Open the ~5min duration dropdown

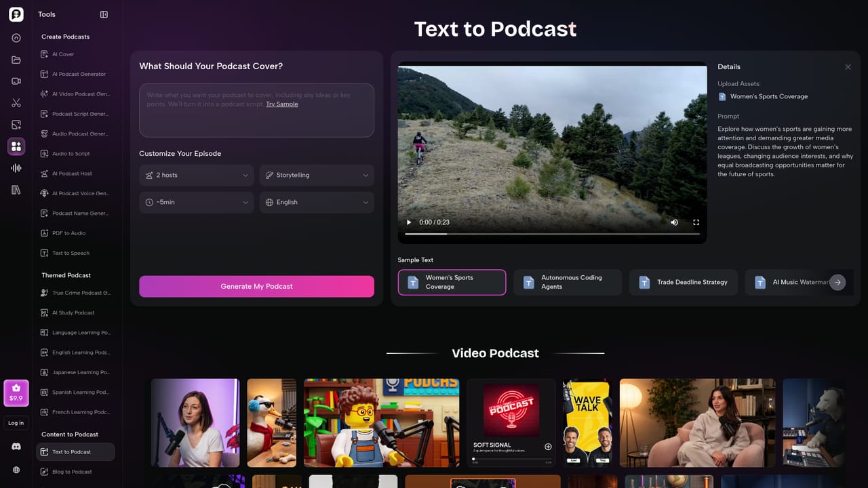click(197, 202)
